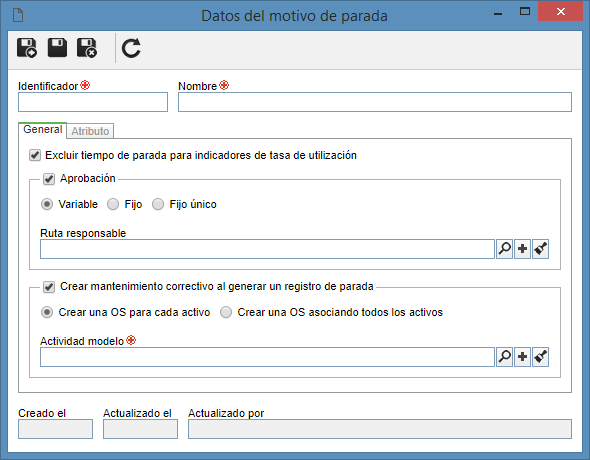Search Ruta responsable with magnifier icon

pos(504,249)
